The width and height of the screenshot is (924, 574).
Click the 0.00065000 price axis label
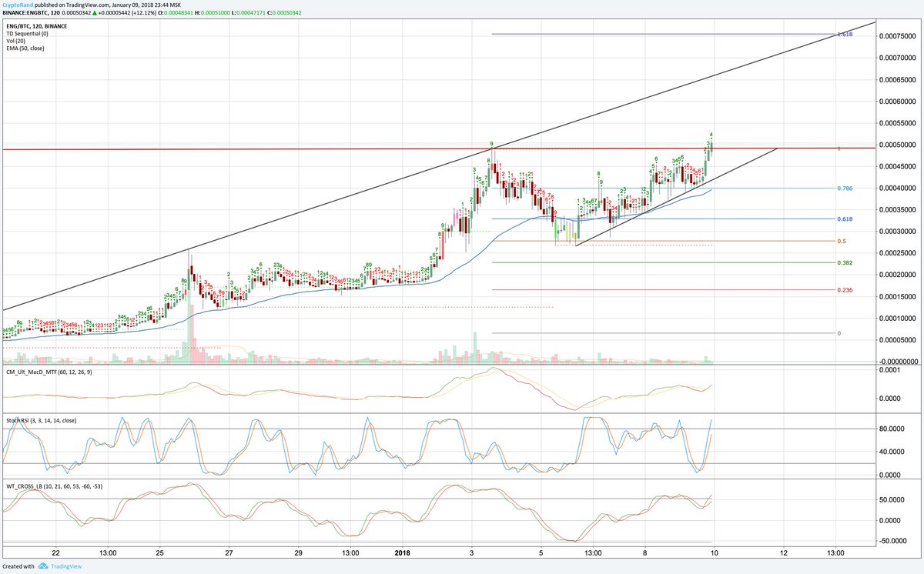898,79
